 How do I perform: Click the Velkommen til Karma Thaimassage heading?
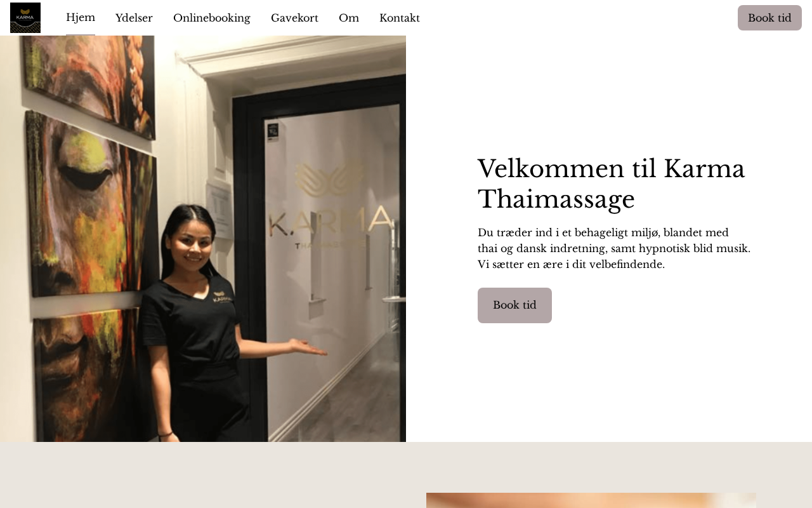coord(612,184)
